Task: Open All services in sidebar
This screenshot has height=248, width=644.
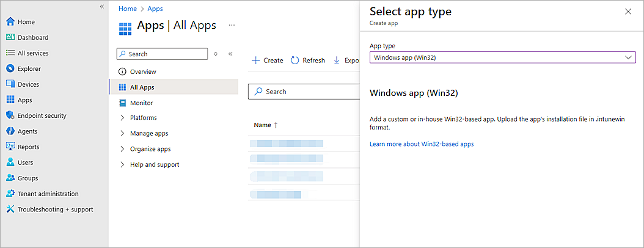Action: 27,53
